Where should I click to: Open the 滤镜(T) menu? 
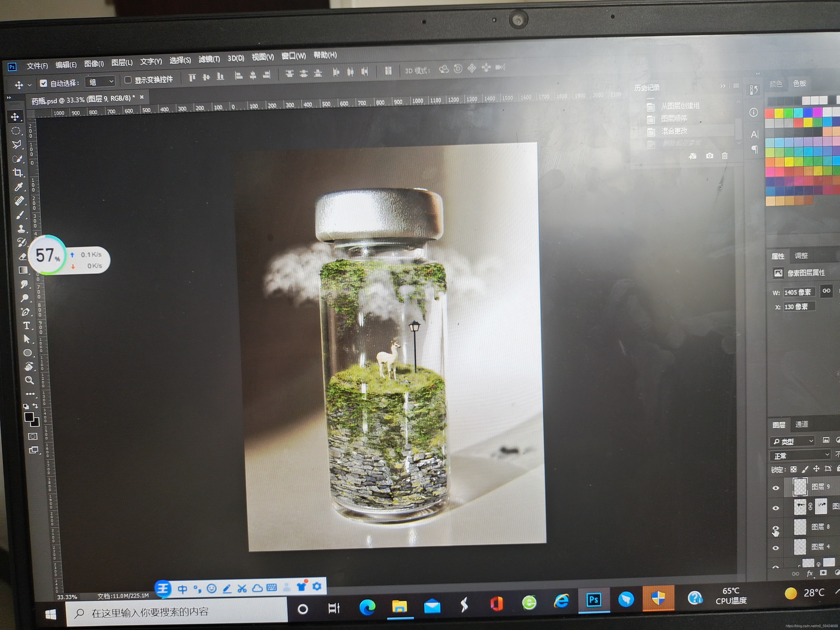(x=209, y=59)
